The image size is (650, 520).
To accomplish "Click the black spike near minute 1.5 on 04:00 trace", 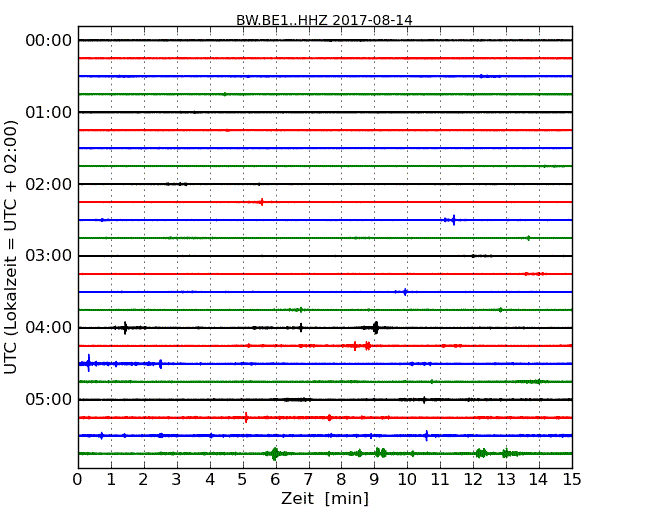I will pyautogui.click(x=125, y=328).
